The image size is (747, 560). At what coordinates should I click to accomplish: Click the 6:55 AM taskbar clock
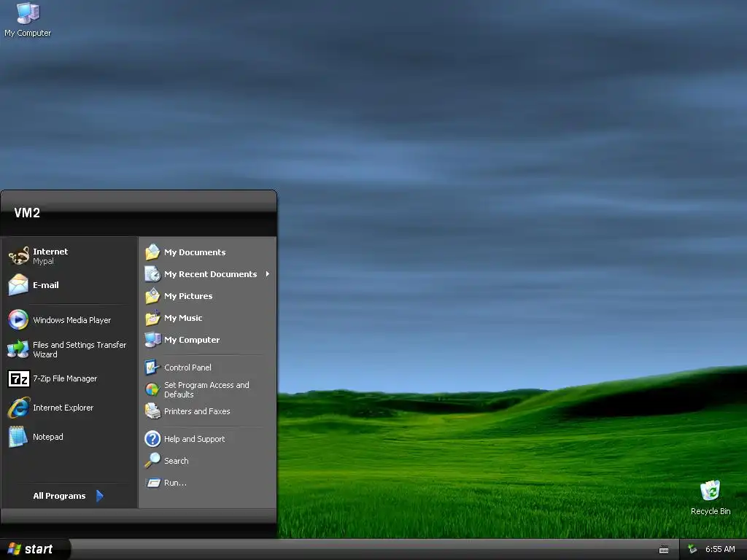[x=720, y=549]
